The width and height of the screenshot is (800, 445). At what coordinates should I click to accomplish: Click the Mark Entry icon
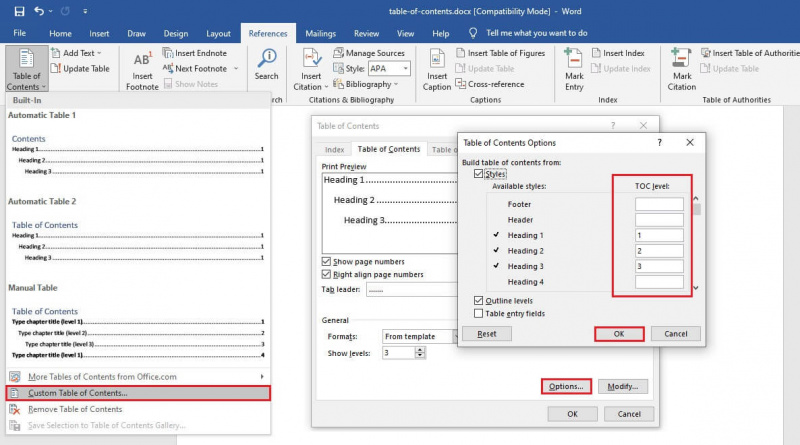click(573, 59)
